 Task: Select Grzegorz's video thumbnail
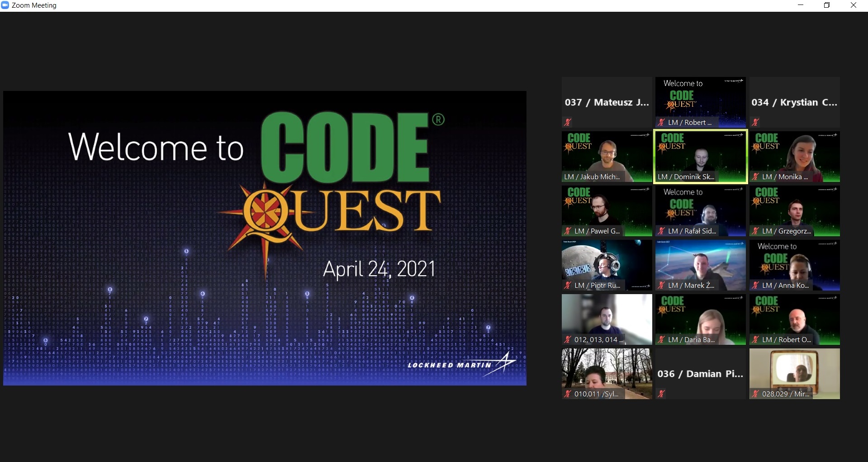(x=795, y=211)
